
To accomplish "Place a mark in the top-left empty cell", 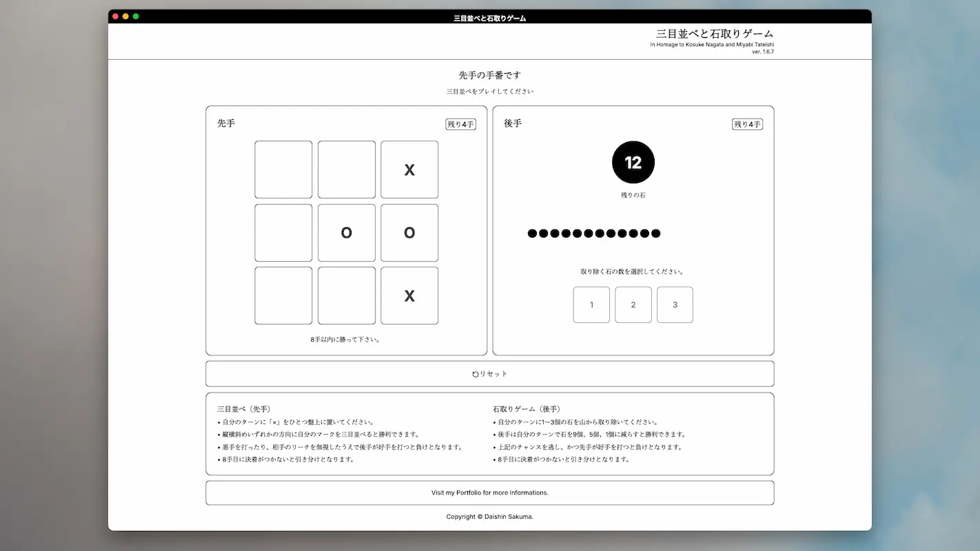I will pos(283,169).
